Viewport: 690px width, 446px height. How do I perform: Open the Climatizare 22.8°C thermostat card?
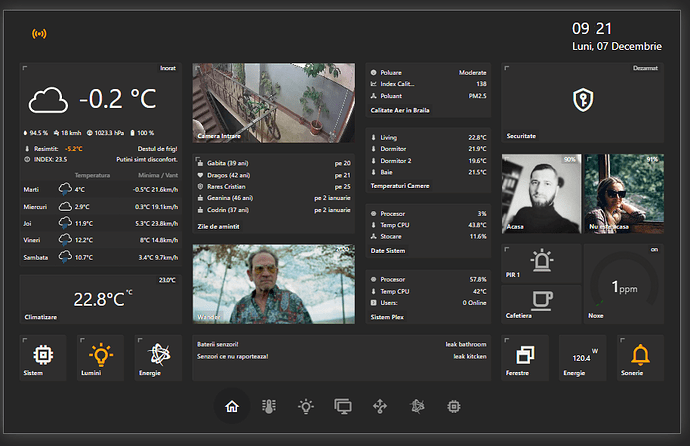(x=100, y=299)
